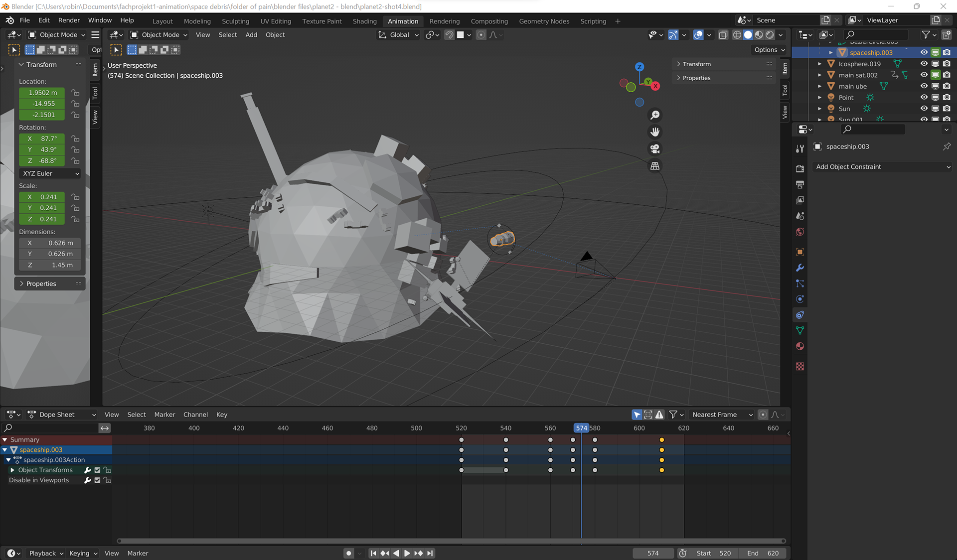Viewport: 957px width, 560px height.
Task: Pin the spaceship.003 properties panel
Action: click(947, 146)
